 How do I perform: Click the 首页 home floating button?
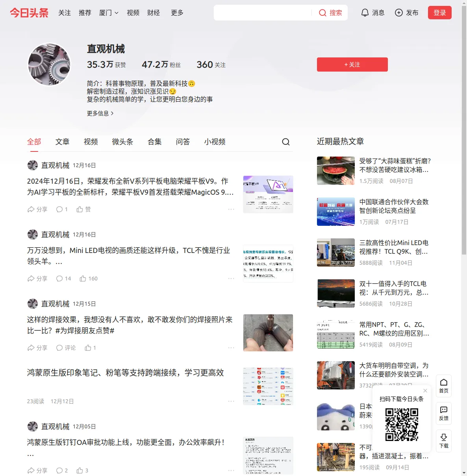pyautogui.click(x=444, y=386)
